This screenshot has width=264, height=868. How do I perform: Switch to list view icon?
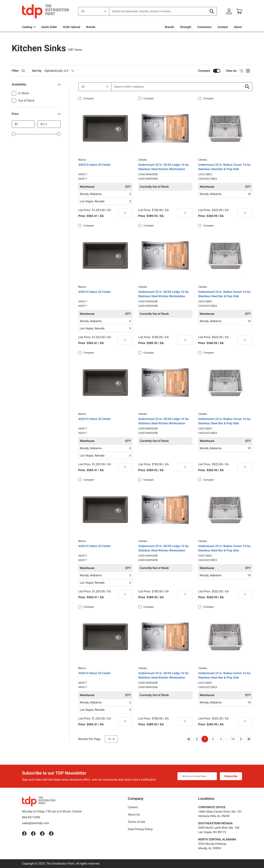coord(241,71)
